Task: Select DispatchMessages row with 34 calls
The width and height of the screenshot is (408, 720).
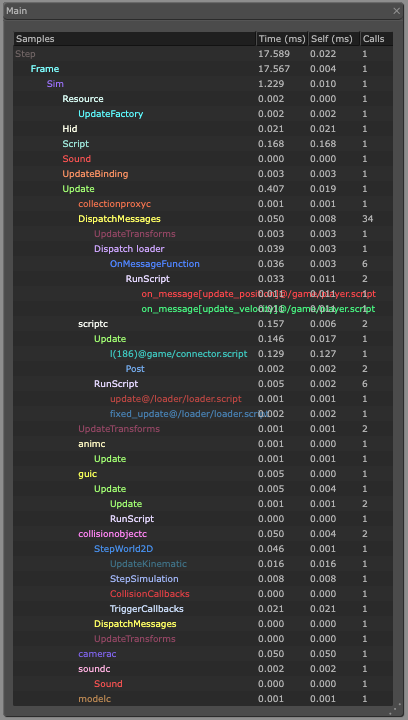Action: (x=203, y=219)
